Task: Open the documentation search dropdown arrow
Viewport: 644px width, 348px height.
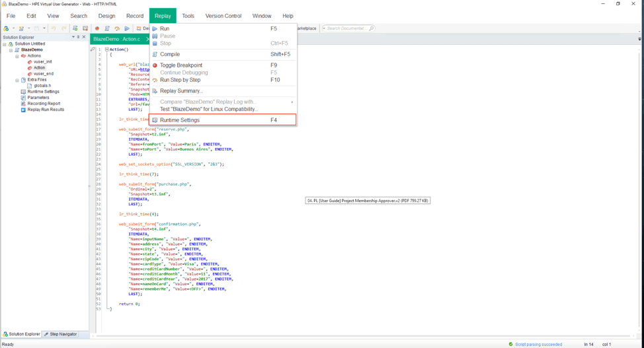Action: pos(324,28)
